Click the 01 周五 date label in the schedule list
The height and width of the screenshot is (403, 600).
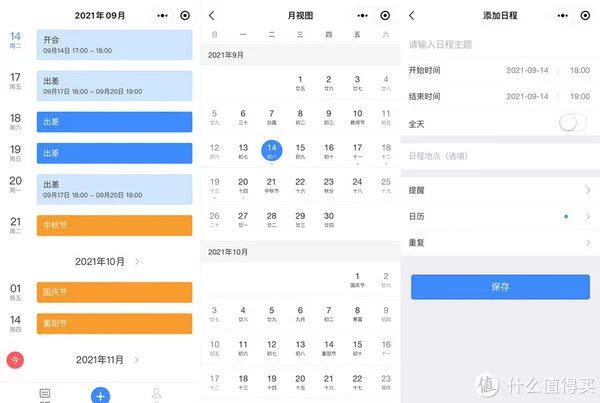pos(15,292)
